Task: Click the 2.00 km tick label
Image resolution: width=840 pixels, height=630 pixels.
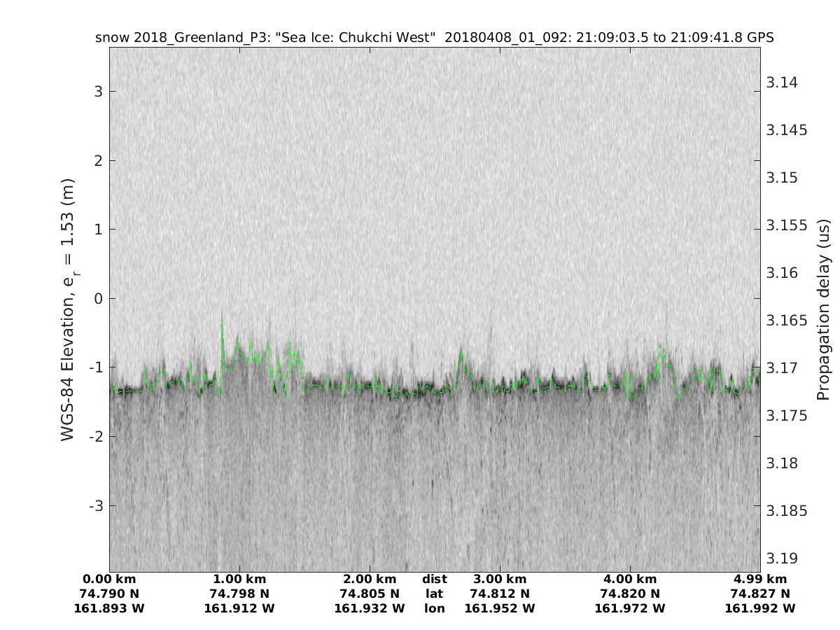Action: click(x=370, y=579)
